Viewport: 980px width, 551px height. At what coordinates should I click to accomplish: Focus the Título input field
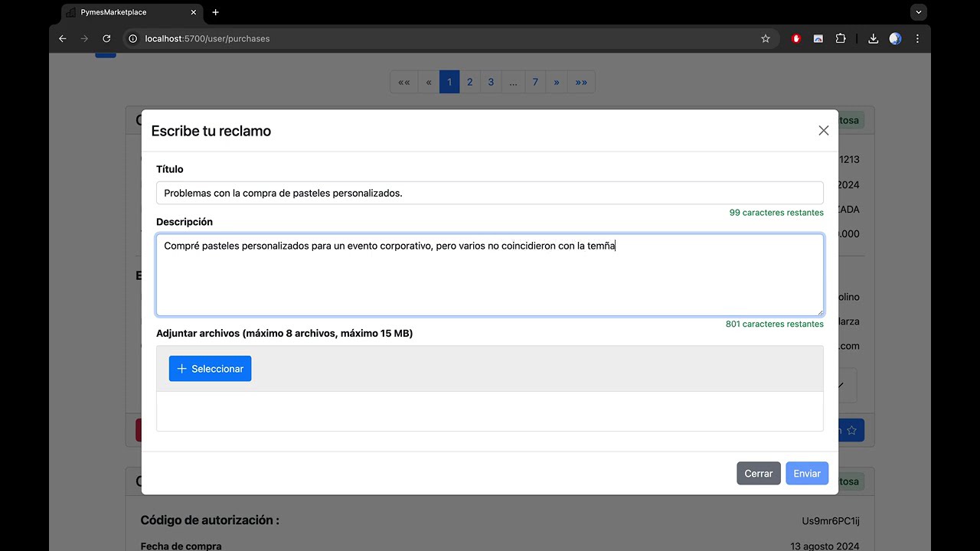click(x=490, y=193)
